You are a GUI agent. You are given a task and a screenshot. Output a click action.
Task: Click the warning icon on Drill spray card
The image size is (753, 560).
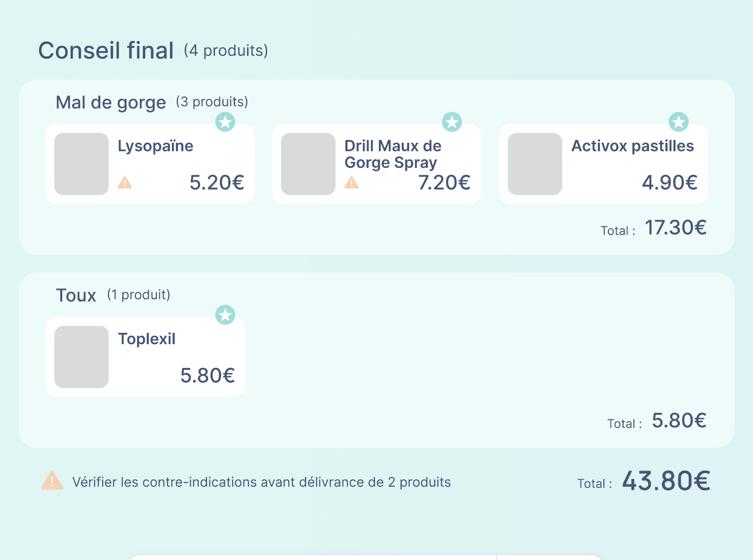tap(352, 183)
